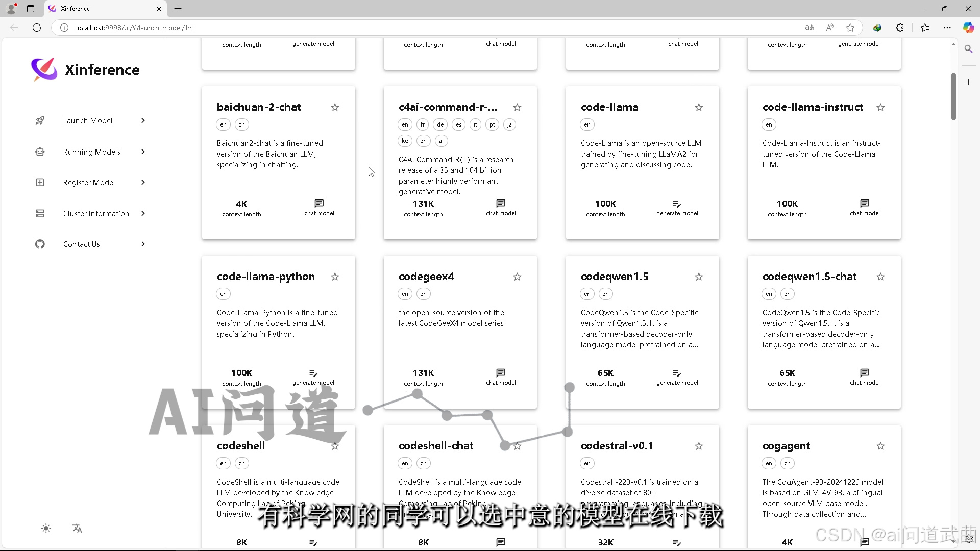
Task: Open browser extensions puzzle icon
Action: pos(900,28)
